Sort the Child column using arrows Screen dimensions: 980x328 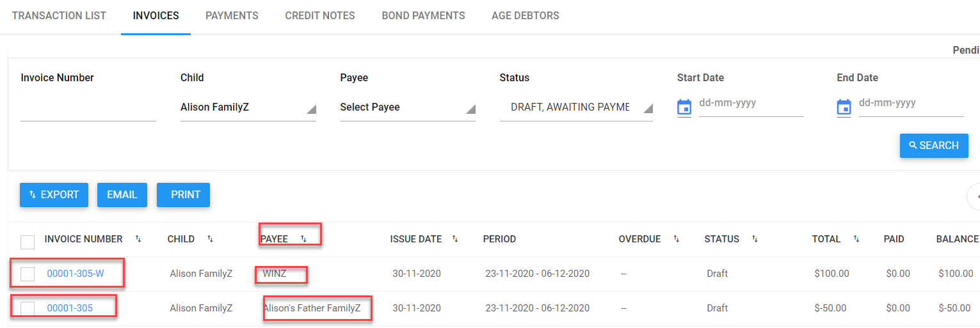(210, 239)
